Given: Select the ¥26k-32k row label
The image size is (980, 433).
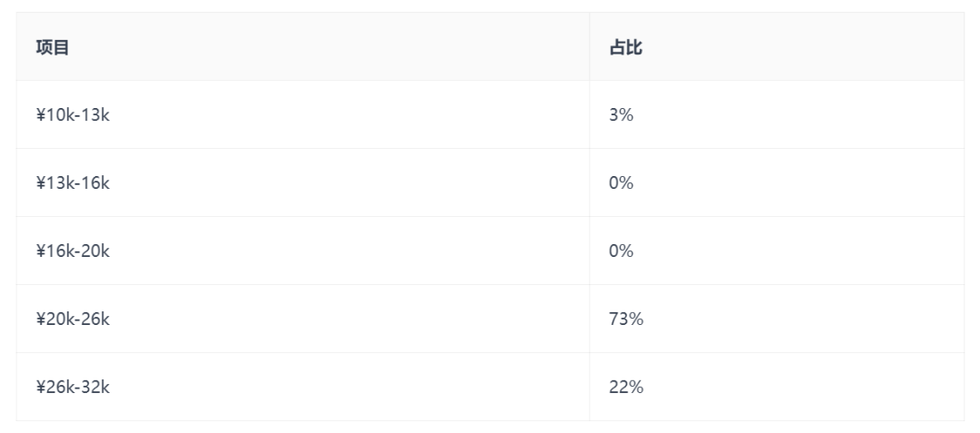Looking at the screenshot, I should pos(73,388).
